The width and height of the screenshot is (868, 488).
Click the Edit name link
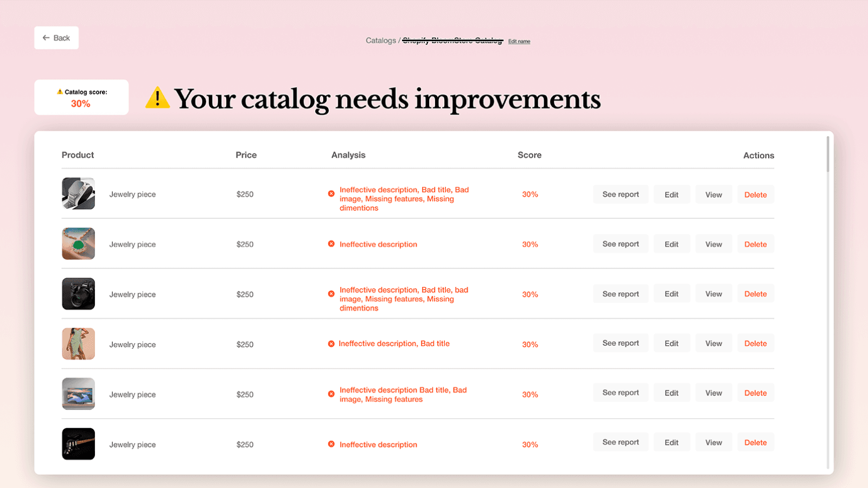tap(519, 41)
